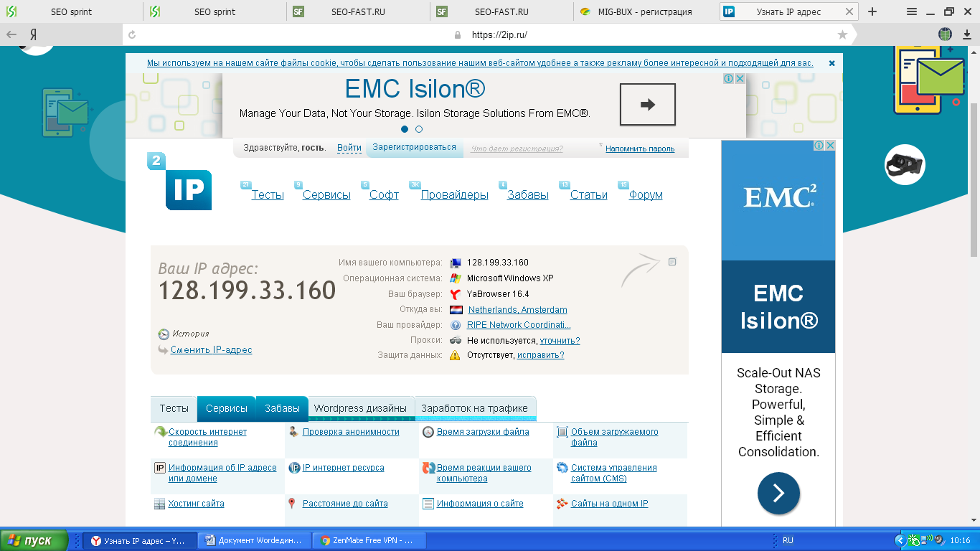Open the Статьи menu item
Screen dimensions: 980x551
point(589,195)
